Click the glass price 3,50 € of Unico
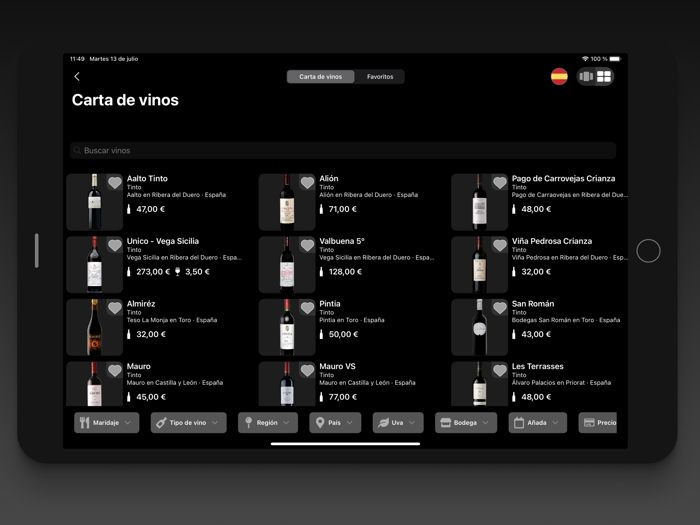 tap(197, 271)
